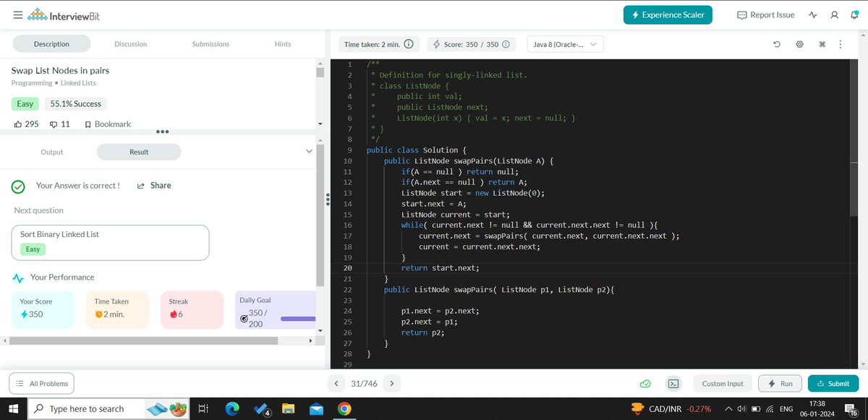The height and width of the screenshot is (420, 868).
Task: Show score info icon
Action: pyautogui.click(x=506, y=44)
